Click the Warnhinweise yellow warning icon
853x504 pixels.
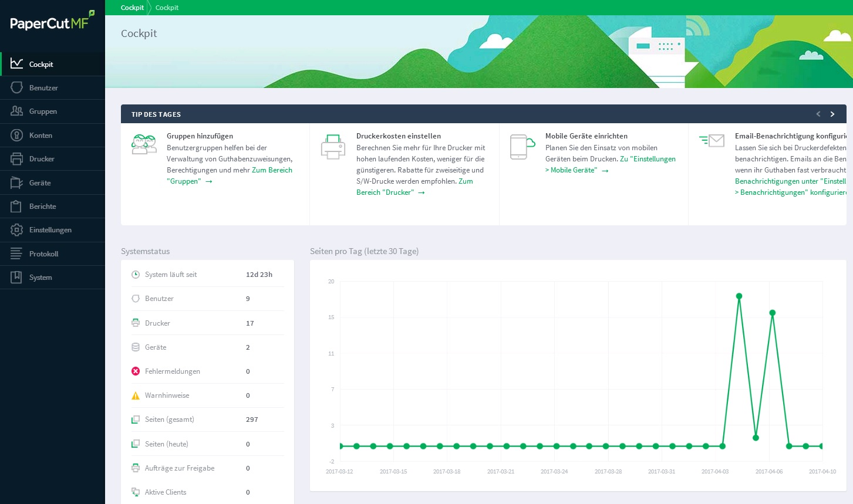(x=136, y=395)
